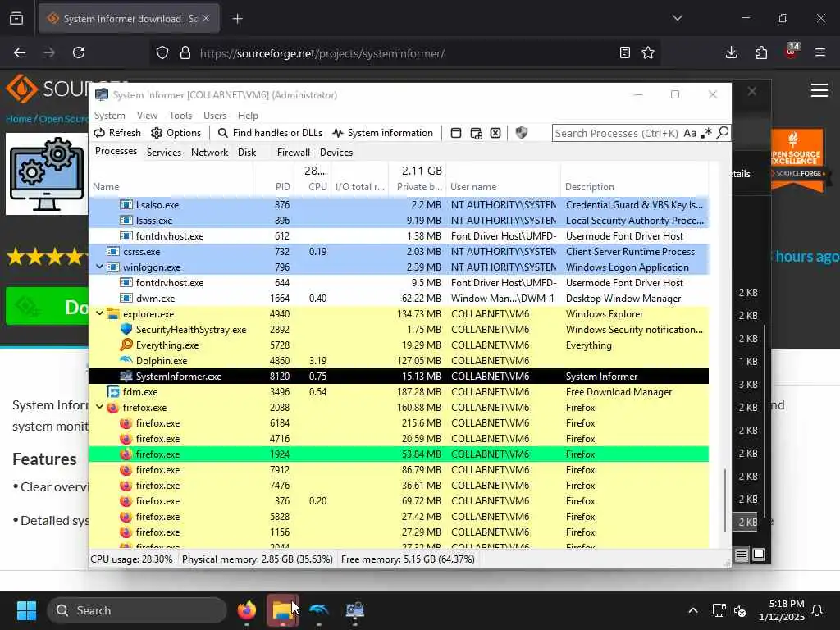
Task: Select csrss.exe process row
Action: click(x=399, y=251)
